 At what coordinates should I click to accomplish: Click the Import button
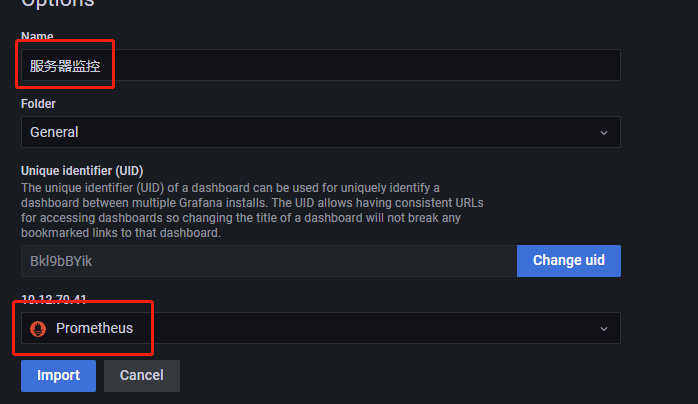(58, 376)
